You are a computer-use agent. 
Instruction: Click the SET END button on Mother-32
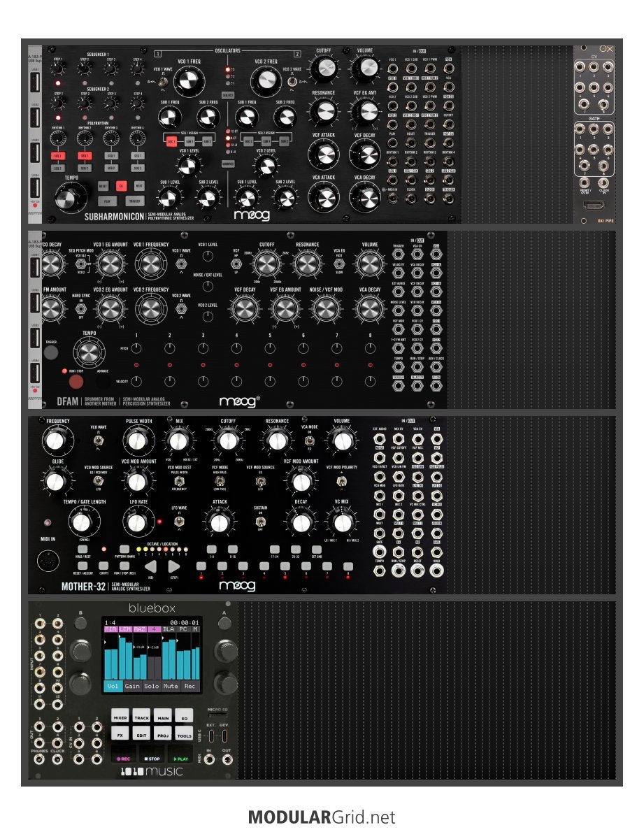point(317,549)
